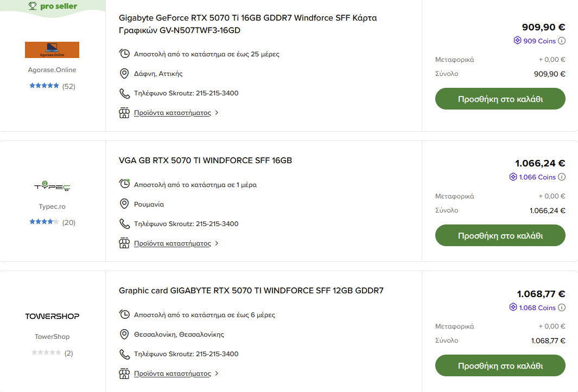Screen dimensions: 578x392
Task: Click clock icon beside 1 day shipping
Action: tap(125, 184)
